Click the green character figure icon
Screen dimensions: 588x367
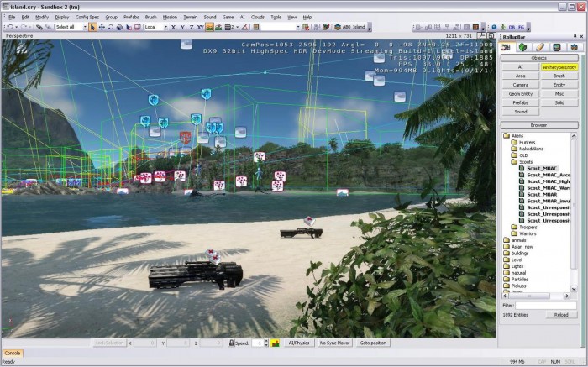503,27
